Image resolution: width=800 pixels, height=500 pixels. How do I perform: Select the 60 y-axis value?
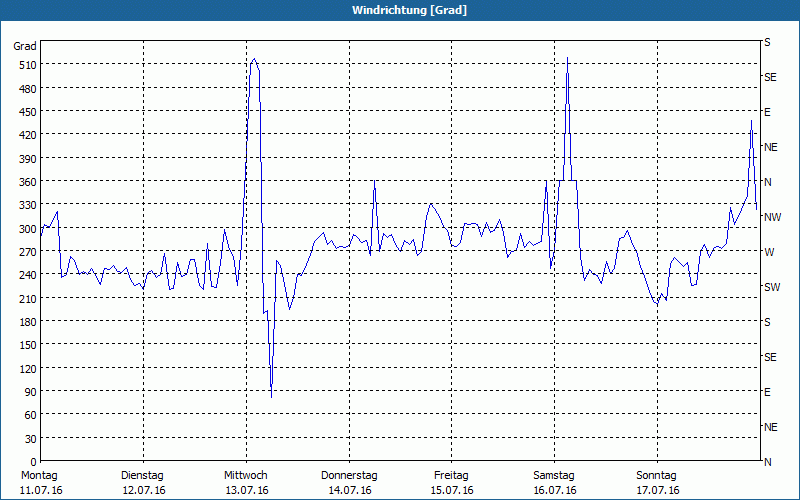pos(31,415)
